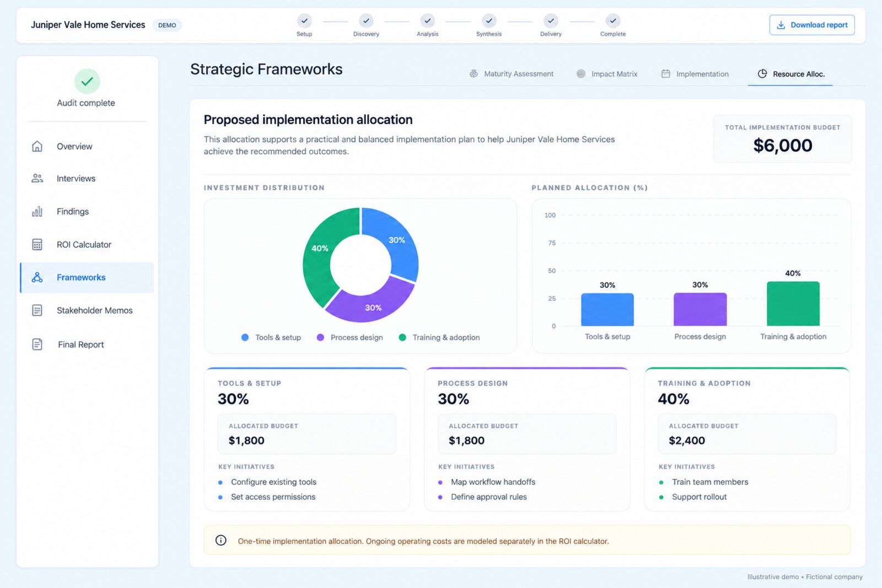The height and width of the screenshot is (588, 882).
Task: Click the info icon in the yellow notice
Action: tap(221, 540)
